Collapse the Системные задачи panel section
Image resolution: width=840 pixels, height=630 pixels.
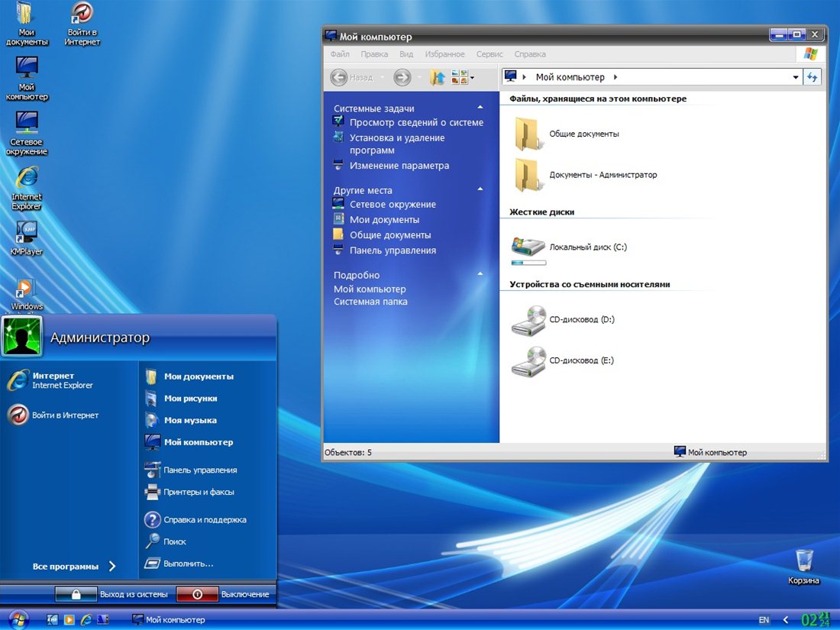pyautogui.click(x=480, y=108)
